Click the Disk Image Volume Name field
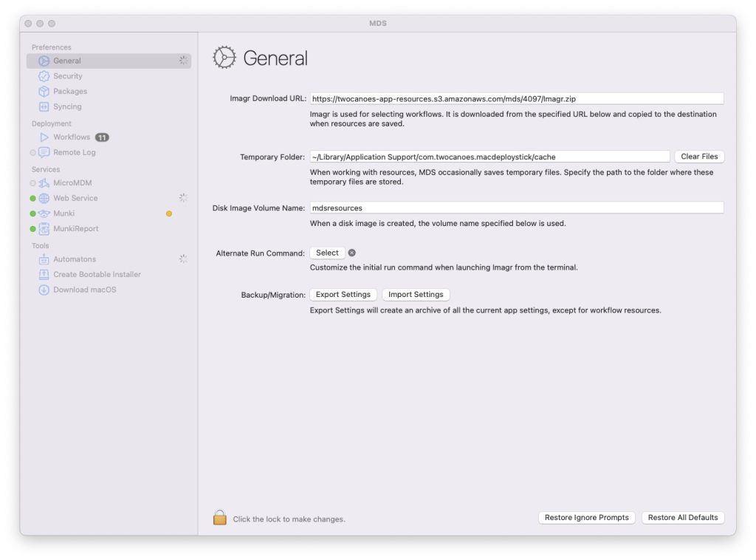756x560 pixels. tap(516, 208)
